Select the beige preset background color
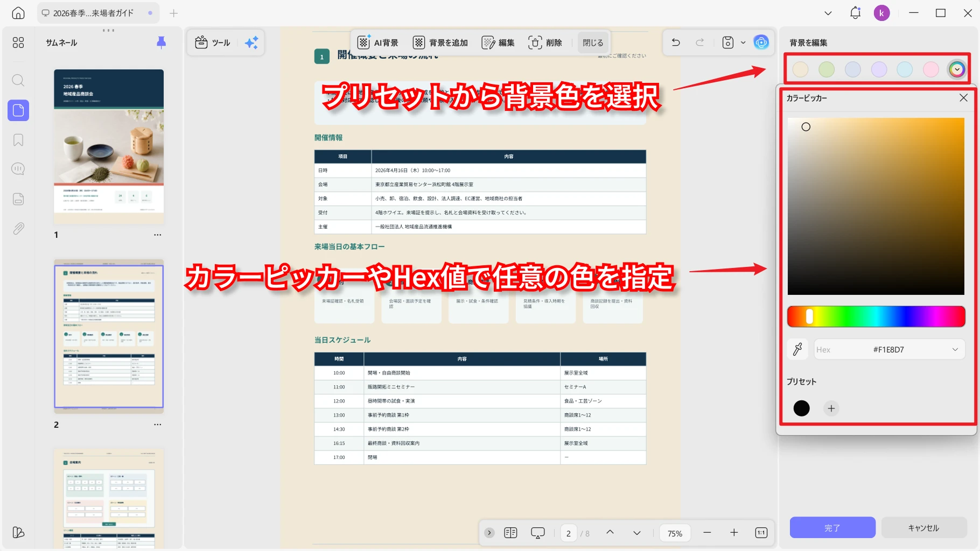 pyautogui.click(x=801, y=69)
